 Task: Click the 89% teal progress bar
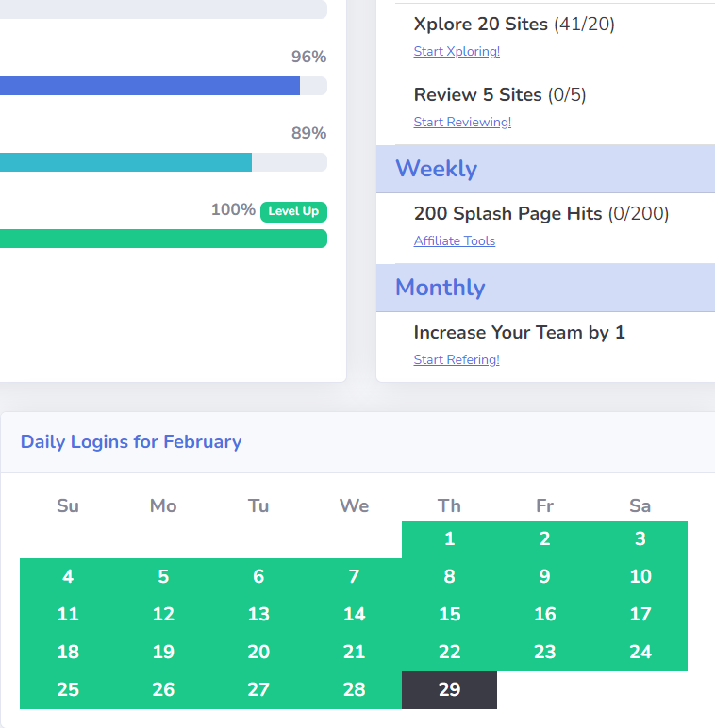coord(163,162)
